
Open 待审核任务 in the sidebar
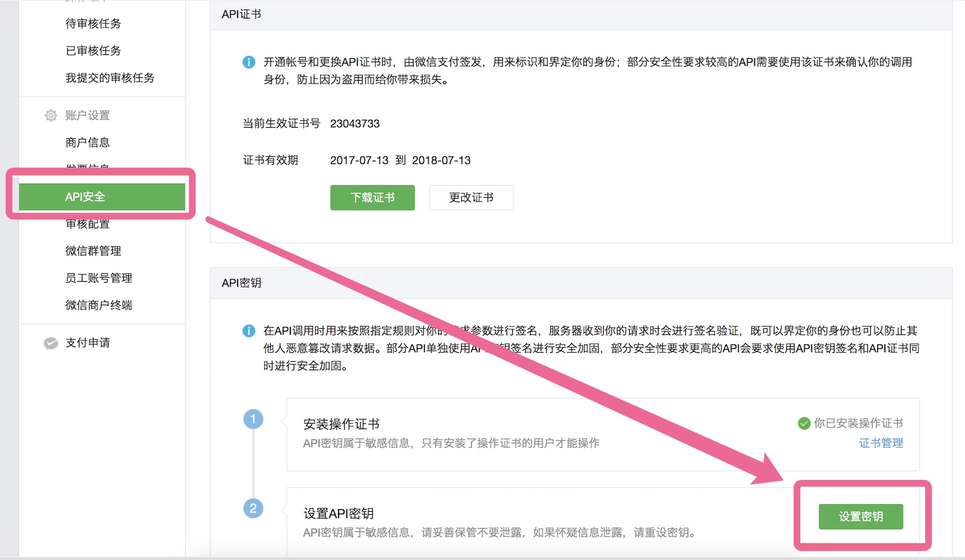[93, 24]
